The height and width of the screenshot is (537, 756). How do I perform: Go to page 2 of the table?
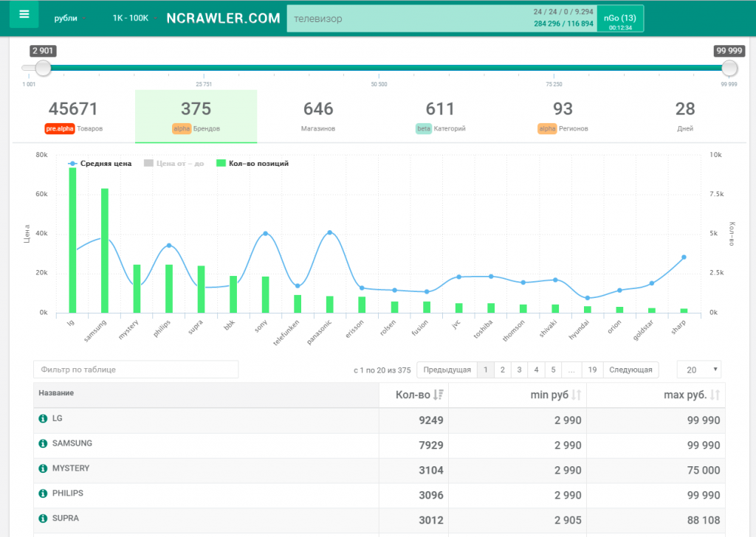tap(502, 370)
